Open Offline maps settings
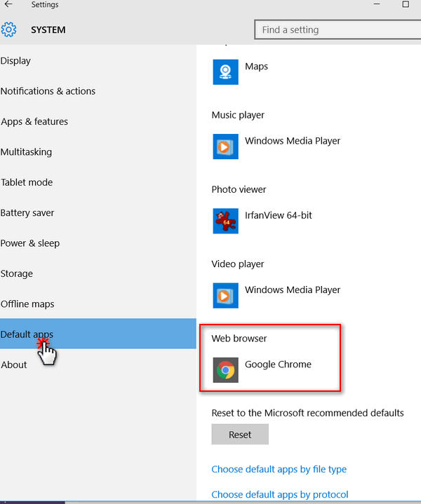The height and width of the screenshot is (504, 421). 26,304
